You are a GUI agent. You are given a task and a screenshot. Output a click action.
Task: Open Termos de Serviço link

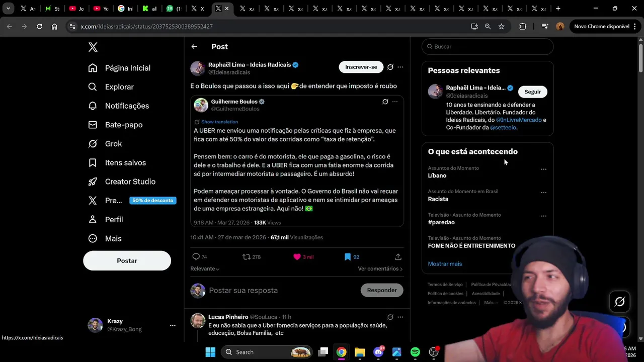445,285
